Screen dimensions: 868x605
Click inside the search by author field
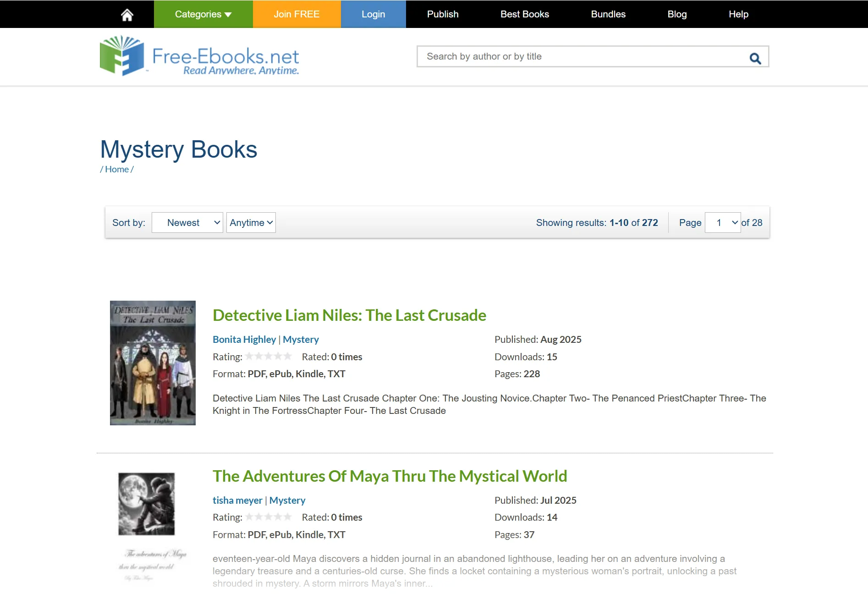550,56
